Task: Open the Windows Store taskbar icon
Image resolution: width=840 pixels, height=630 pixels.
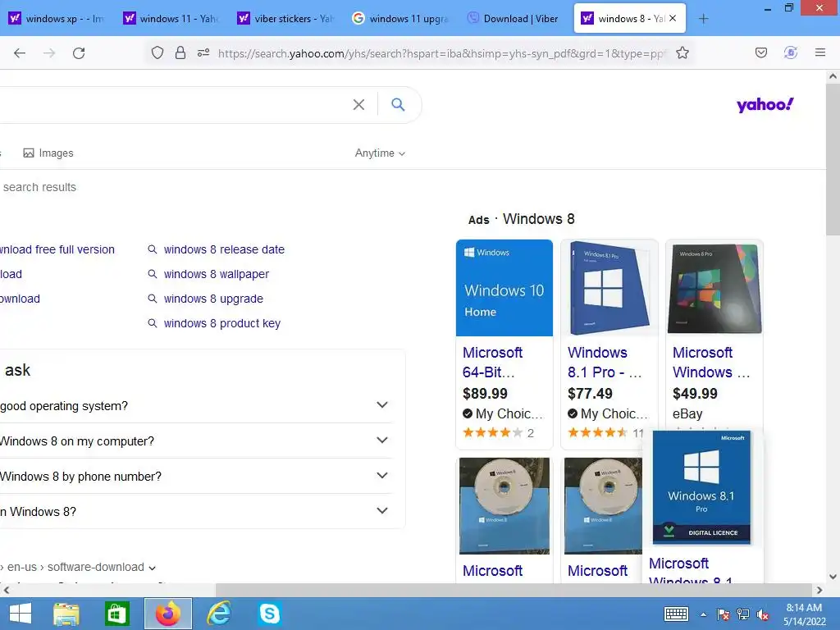Action: [116, 614]
